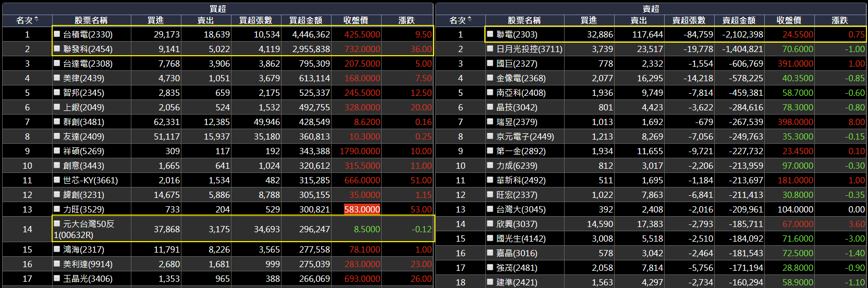Click stock name 緯創(3231)
Viewport: 868px width, 288px height.
(x=83, y=195)
